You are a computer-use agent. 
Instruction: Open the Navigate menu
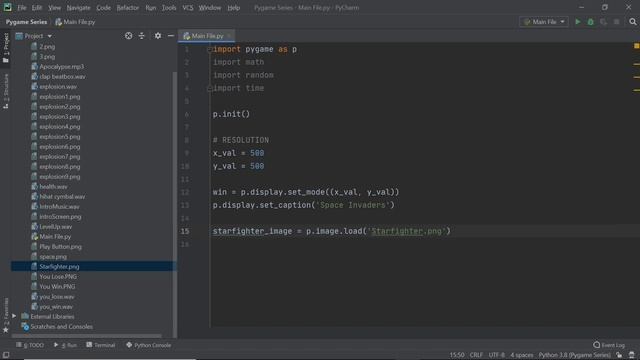tap(78, 7)
